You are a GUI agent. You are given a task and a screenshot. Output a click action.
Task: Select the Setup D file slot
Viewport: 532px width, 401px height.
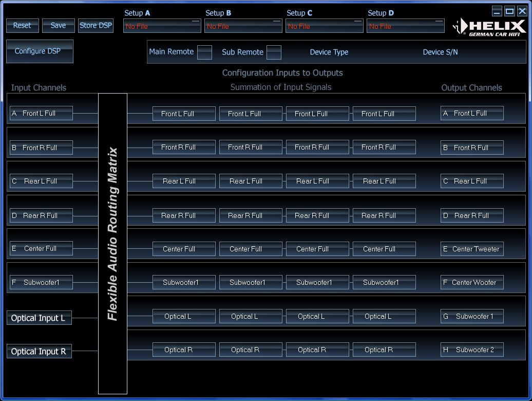point(405,26)
